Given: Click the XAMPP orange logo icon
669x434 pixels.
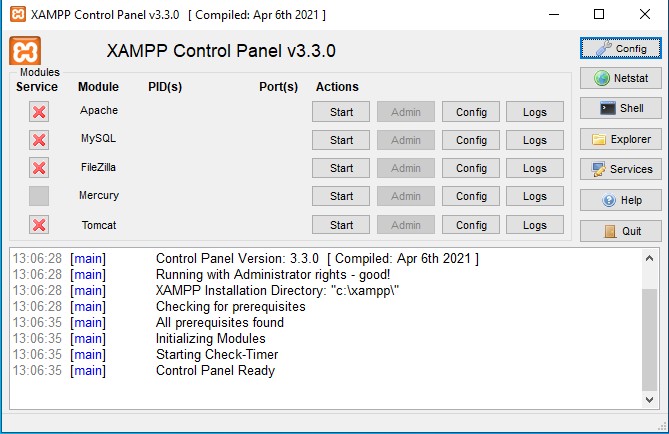Looking at the screenshot, I should pyautogui.click(x=25, y=51).
